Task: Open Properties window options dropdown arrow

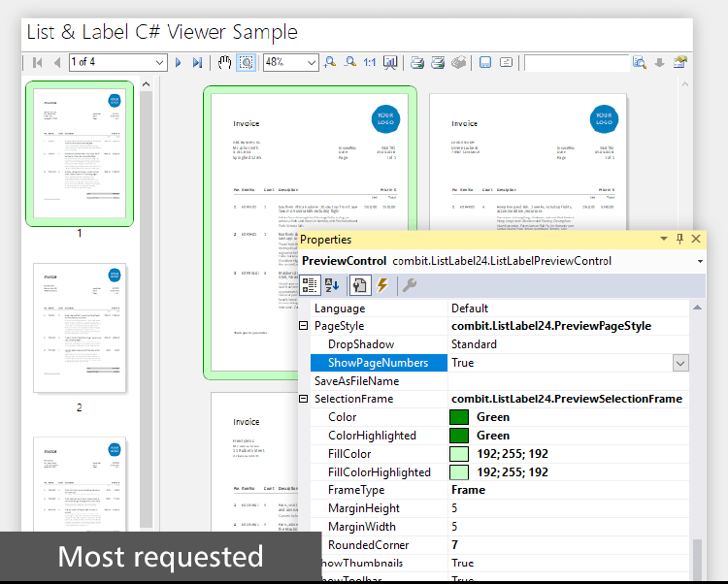Action: (664, 239)
